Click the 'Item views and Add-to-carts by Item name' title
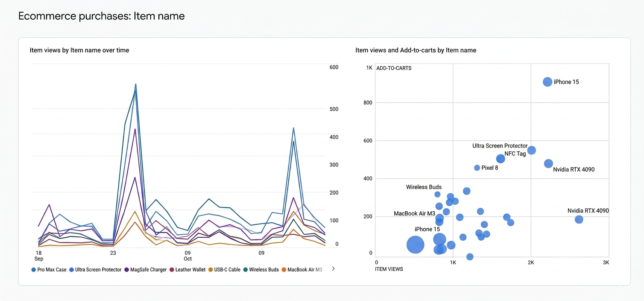The width and height of the screenshot is (644, 301). [x=415, y=50]
